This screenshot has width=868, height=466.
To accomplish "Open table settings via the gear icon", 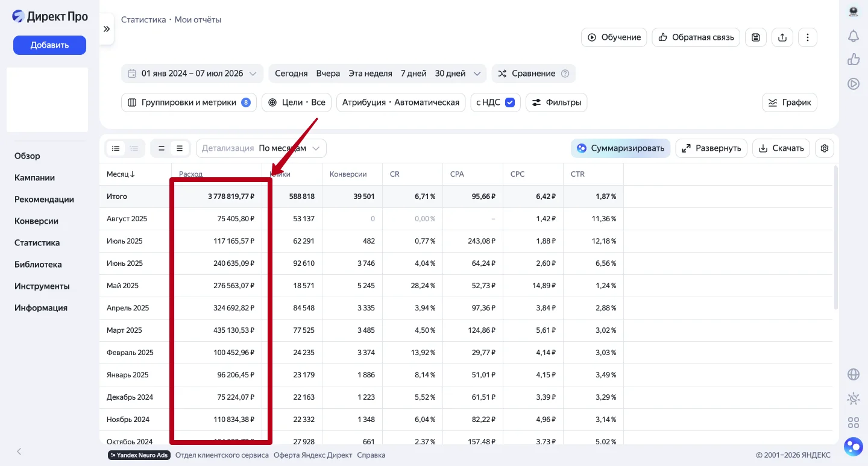I will [x=825, y=148].
